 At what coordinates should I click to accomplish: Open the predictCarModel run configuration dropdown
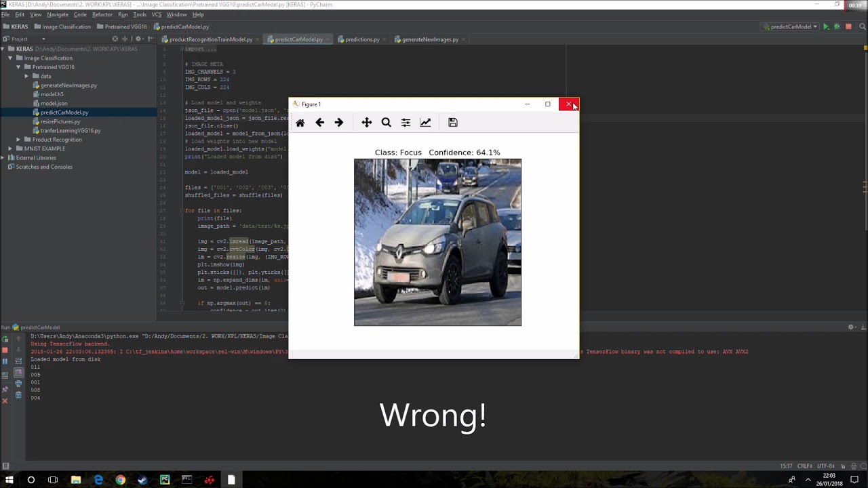(790, 26)
